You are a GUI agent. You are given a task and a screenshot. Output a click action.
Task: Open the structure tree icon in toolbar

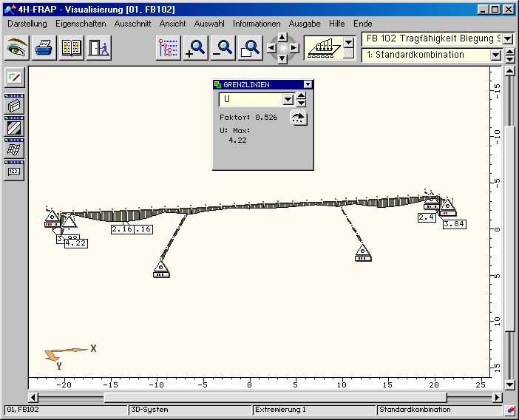(169, 48)
